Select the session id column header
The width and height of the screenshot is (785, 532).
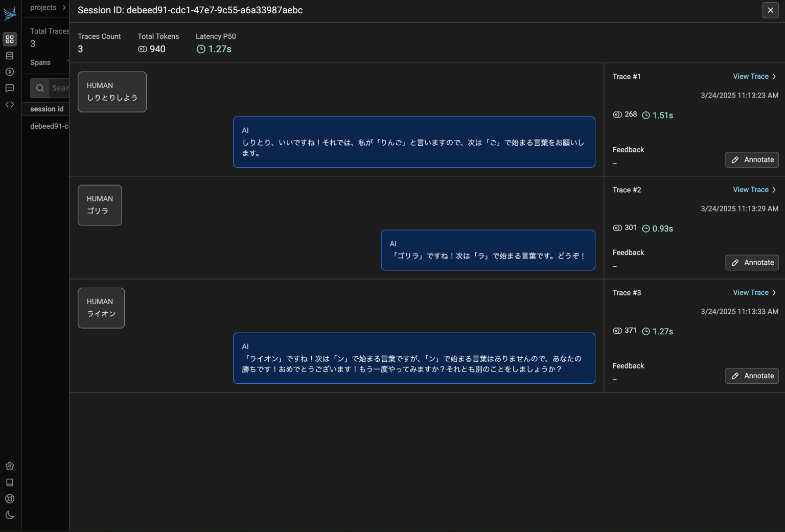click(47, 109)
